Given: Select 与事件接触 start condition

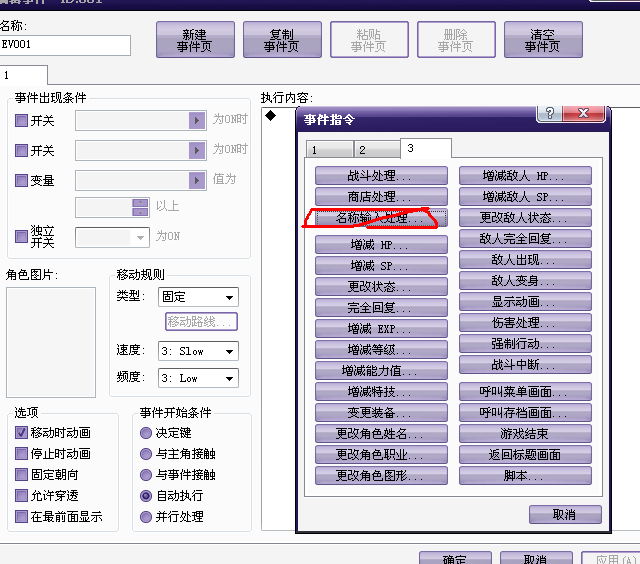Looking at the screenshot, I should [146, 475].
